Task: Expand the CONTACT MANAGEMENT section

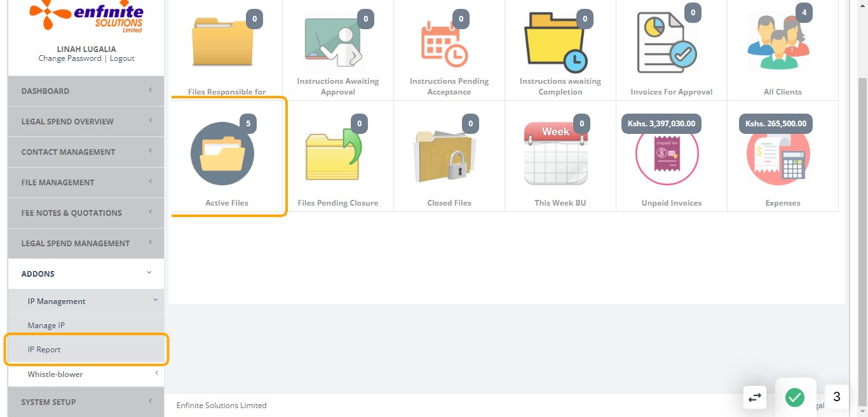Action: [86, 152]
